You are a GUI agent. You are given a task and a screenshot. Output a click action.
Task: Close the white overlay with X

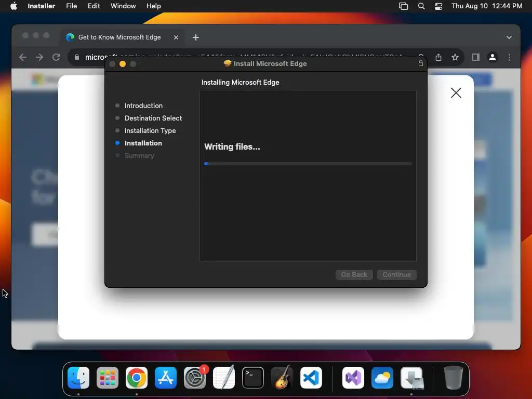tap(456, 92)
